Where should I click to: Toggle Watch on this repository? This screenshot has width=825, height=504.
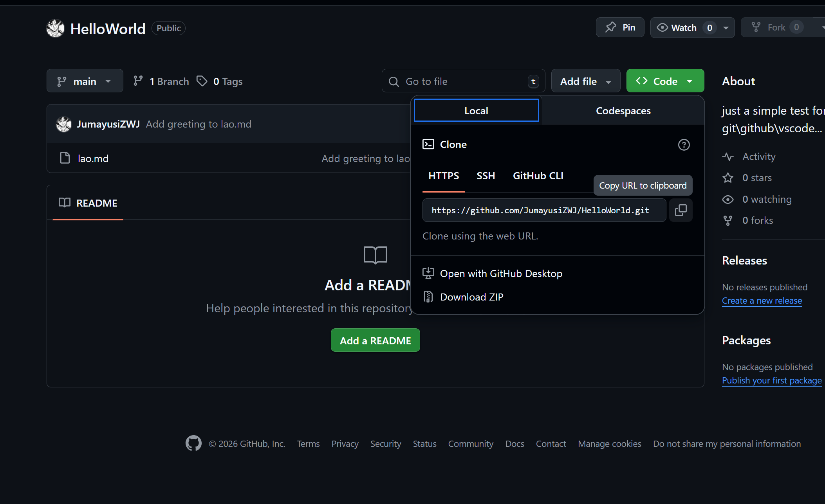[683, 27]
